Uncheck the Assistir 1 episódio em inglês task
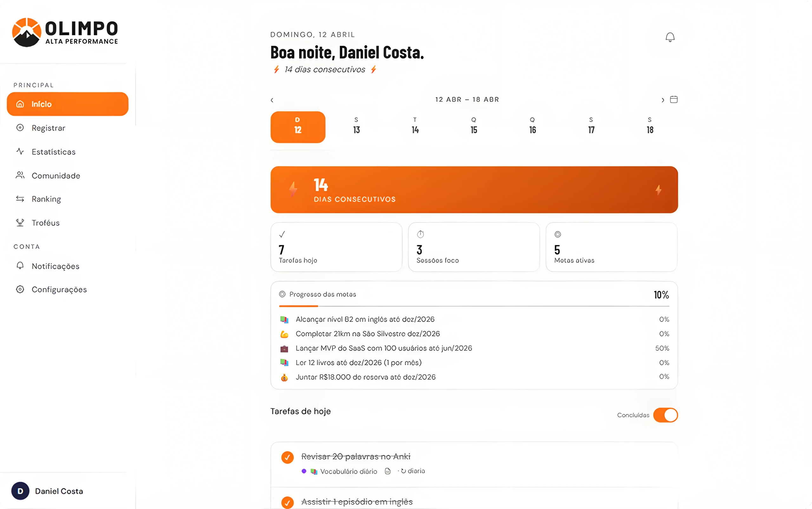Image resolution: width=812 pixels, height=509 pixels. (x=287, y=502)
